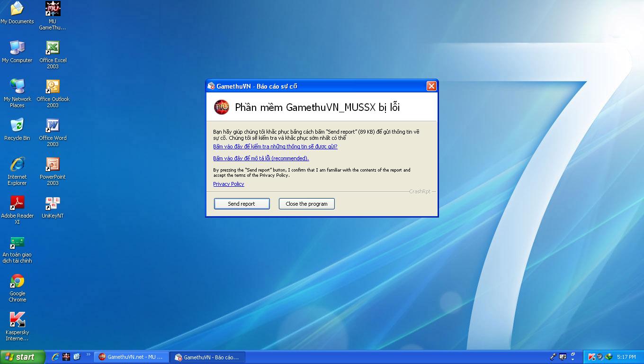Select the PowerPoint 2003 desktop icon

pos(53,165)
